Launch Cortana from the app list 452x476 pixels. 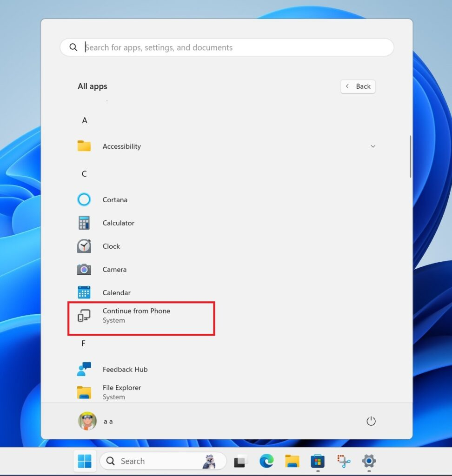click(115, 199)
